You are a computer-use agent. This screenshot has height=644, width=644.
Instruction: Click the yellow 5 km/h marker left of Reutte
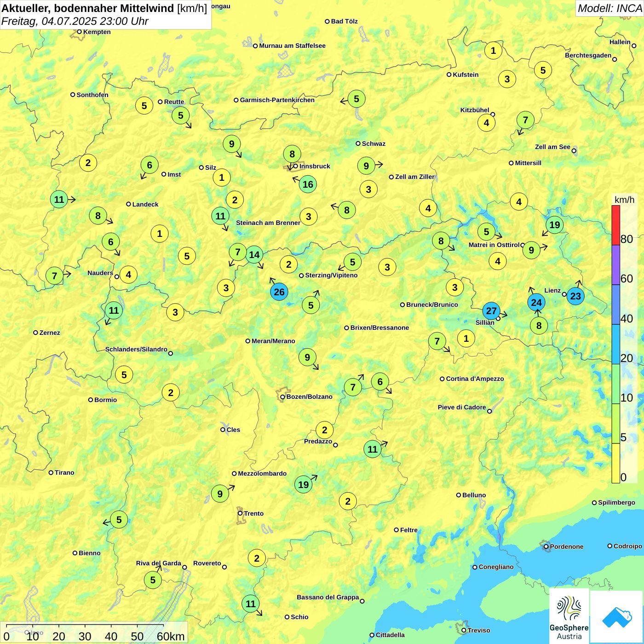point(144,106)
